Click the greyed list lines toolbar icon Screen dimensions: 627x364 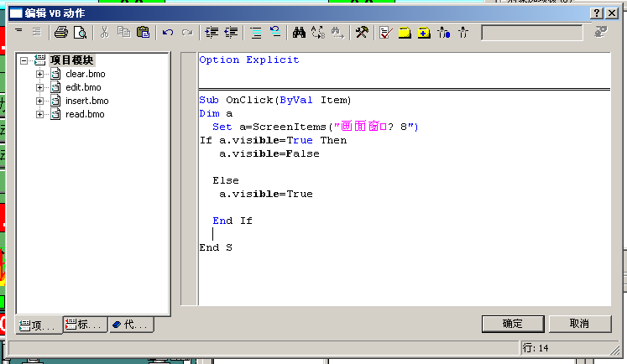coord(37,32)
